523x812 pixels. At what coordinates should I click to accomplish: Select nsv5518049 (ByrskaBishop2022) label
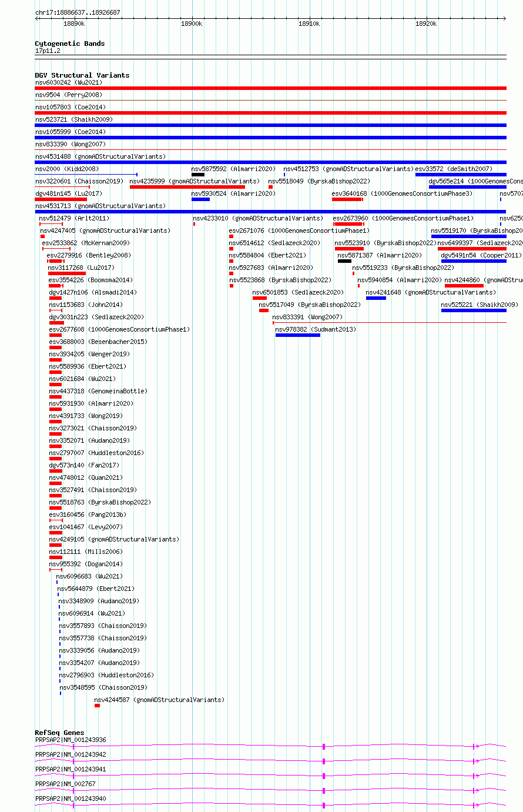point(319,181)
